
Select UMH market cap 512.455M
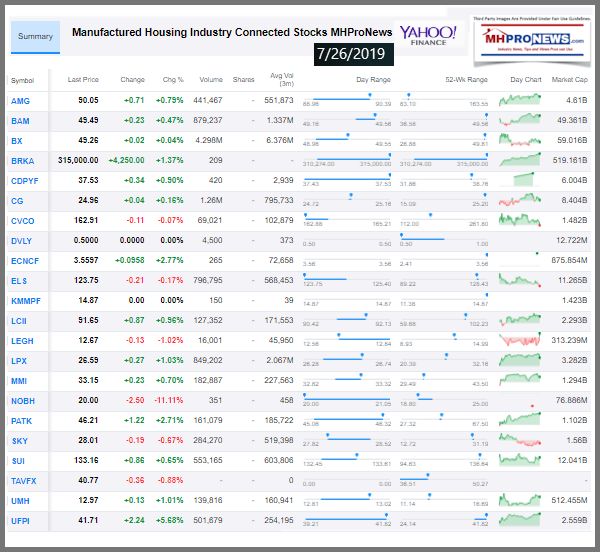click(x=569, y=500)
